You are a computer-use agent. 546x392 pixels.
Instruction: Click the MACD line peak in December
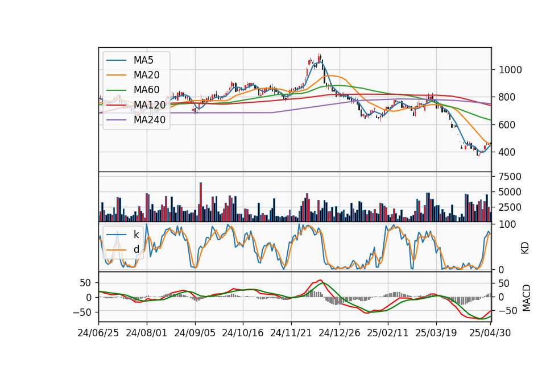click(320, 280)
